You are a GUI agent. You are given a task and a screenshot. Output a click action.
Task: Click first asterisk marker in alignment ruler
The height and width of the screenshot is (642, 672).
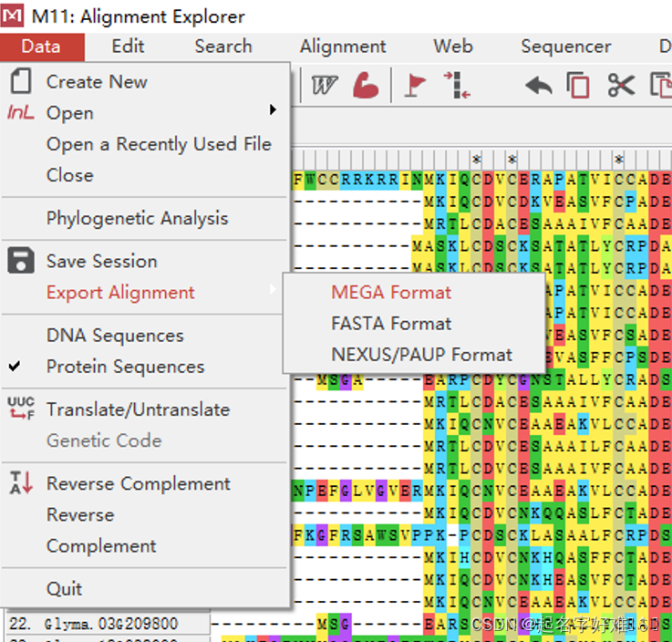point(476,160)
